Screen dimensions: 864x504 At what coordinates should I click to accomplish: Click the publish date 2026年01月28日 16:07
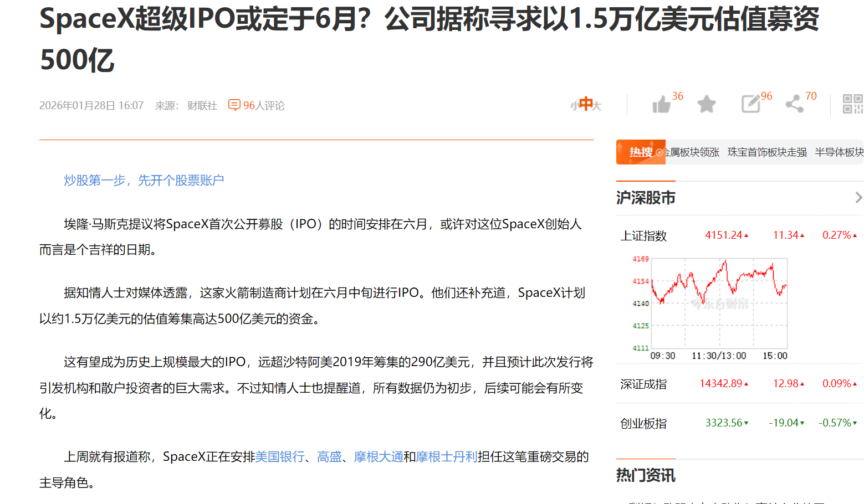pos(91,105)
